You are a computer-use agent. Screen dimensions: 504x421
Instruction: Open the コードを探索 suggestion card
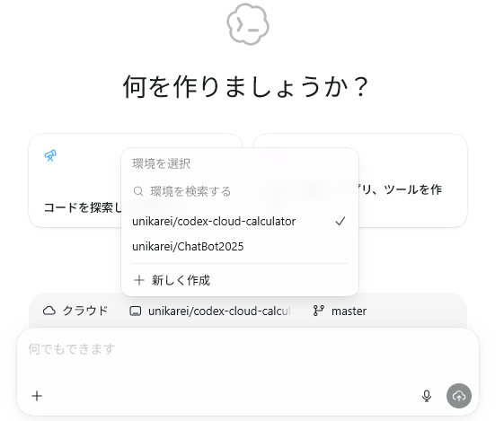point(75,180)
